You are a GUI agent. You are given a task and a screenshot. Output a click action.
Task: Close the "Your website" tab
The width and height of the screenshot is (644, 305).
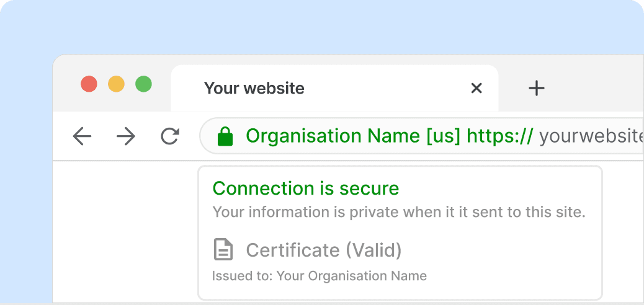476,88
